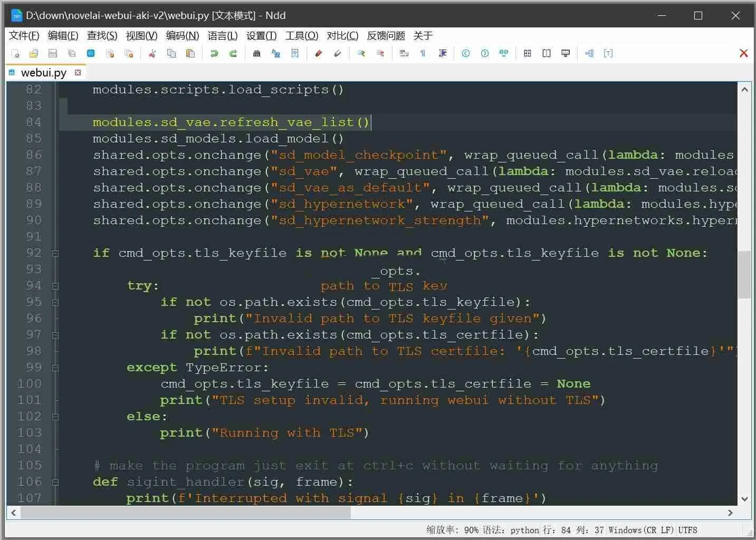Image resolution: width=756 pixels, height=540 pixels.
Task: Open Find using the binoculars icon
Action: pos(256,53)
